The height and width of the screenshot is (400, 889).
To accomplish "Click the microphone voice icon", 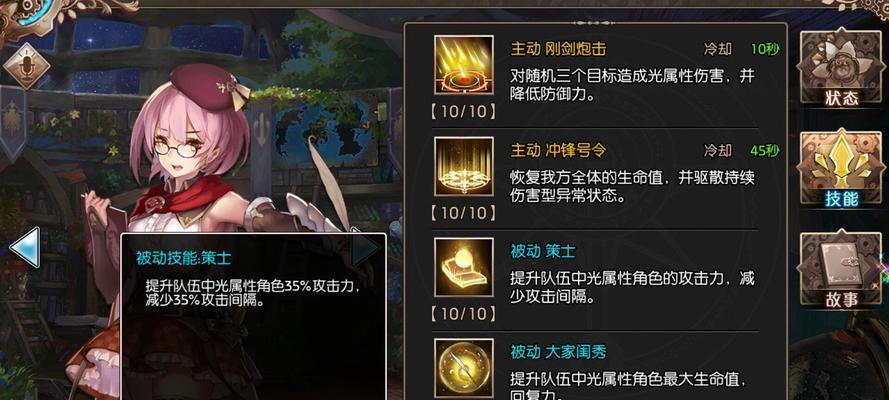I will (x=26, y=66).
